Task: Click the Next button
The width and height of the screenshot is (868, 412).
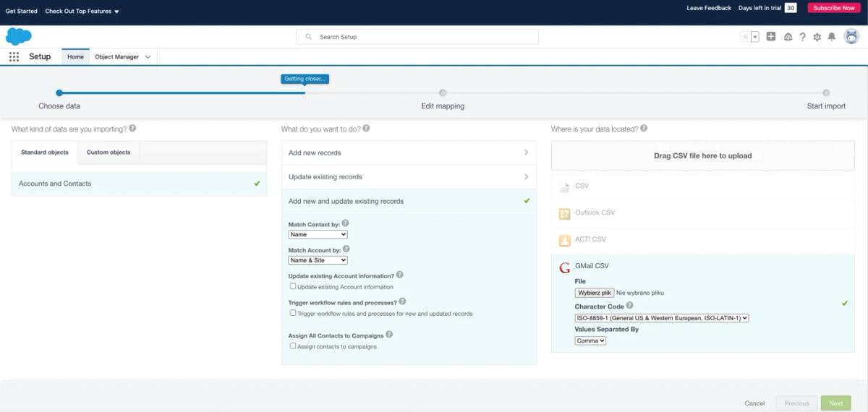Action: pos(835,403)
